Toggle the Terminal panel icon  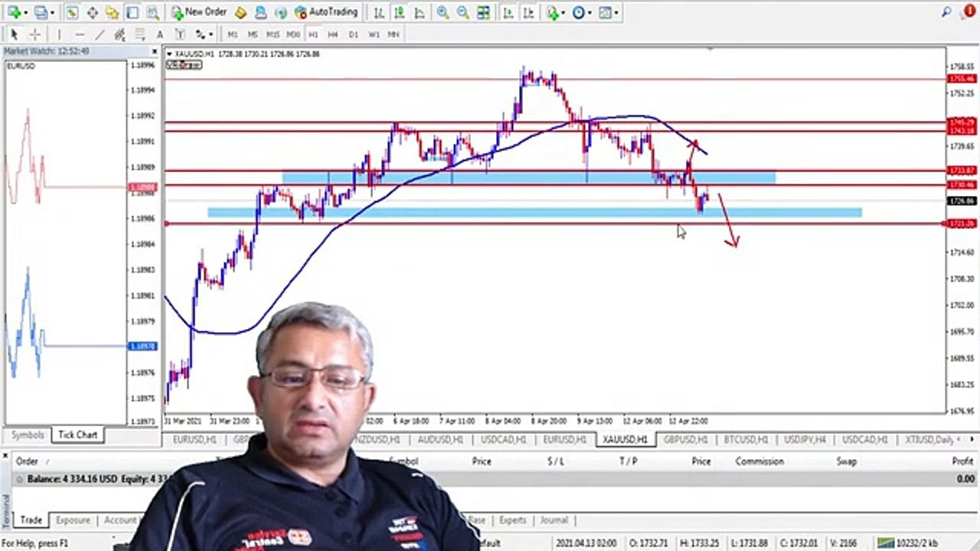tap(132, 12)
